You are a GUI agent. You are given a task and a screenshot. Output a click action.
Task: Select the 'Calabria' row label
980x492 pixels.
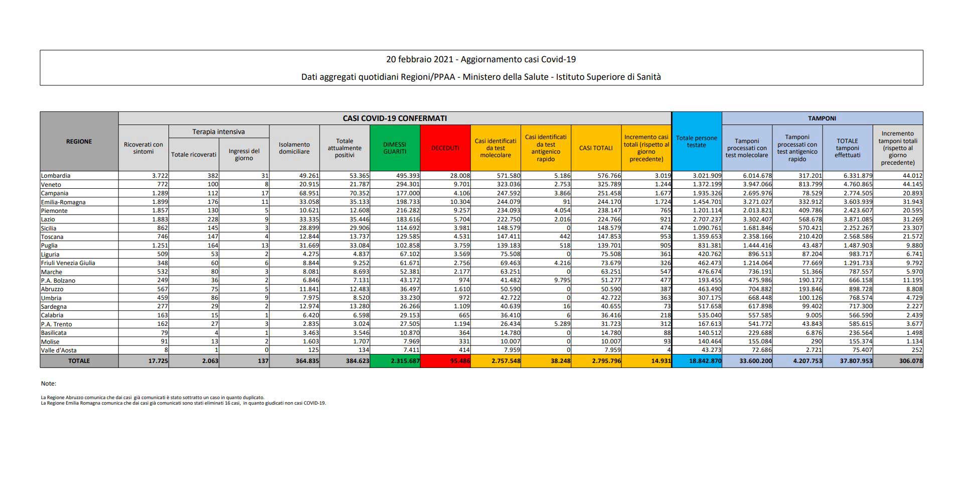point(52,315)
